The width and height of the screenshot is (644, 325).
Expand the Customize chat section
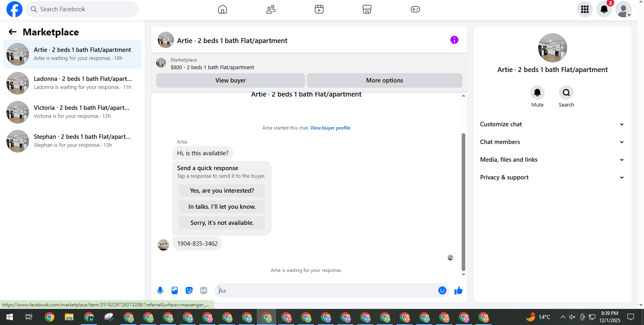click(x=552, y=124)
